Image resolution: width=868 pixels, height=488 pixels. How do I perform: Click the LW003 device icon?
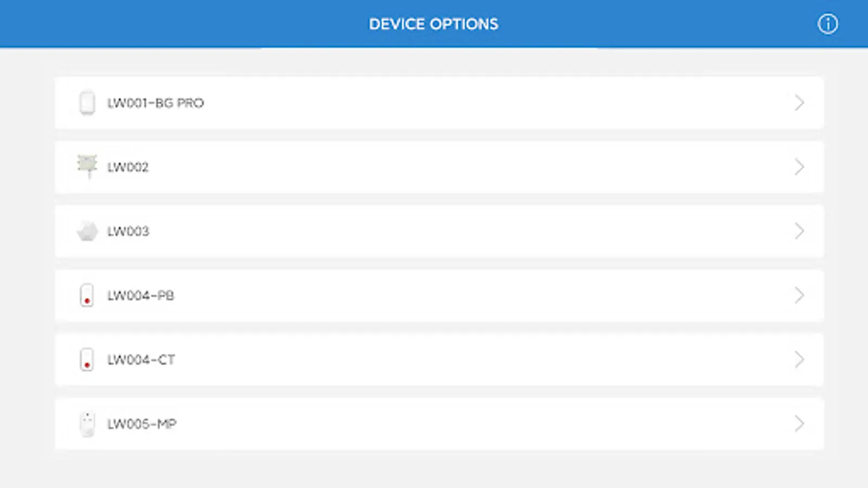[x=87, y=232]
